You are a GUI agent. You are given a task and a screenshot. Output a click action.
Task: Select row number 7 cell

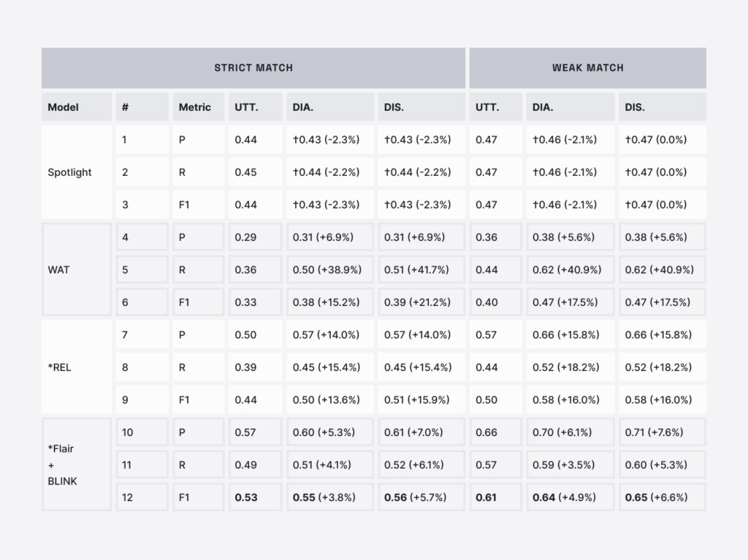coord(142,334)
